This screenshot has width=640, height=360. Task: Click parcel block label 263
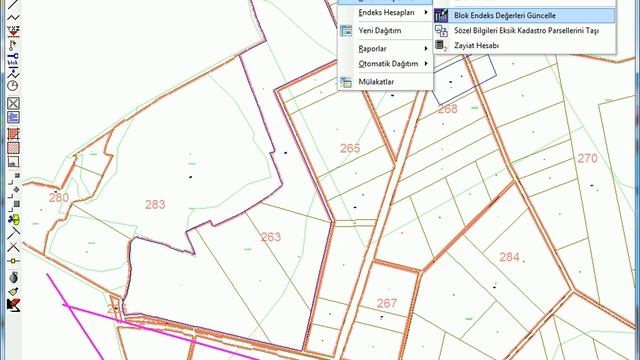(271, 237)
